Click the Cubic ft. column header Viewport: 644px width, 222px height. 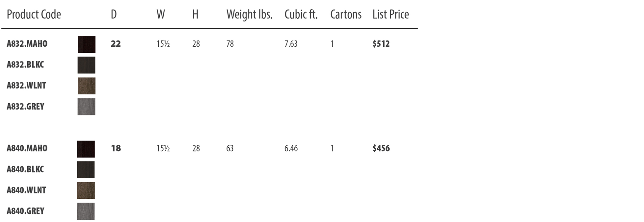tap(301, 14)
